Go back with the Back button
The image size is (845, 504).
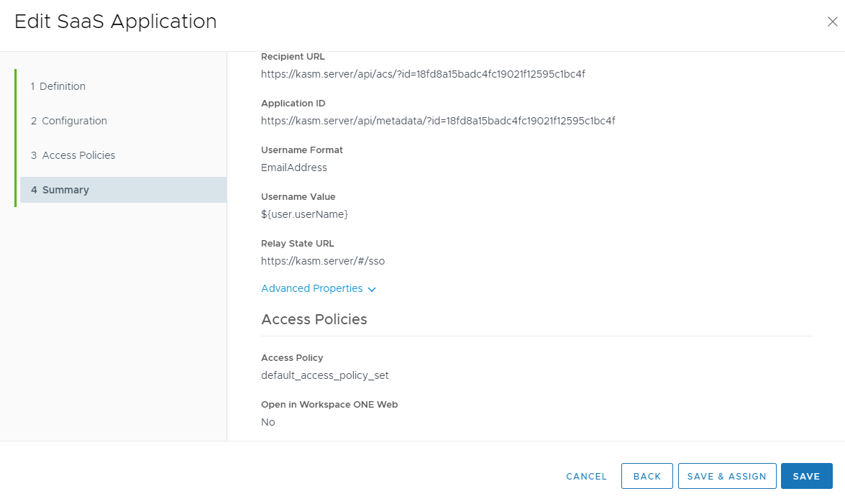[647, 476]
